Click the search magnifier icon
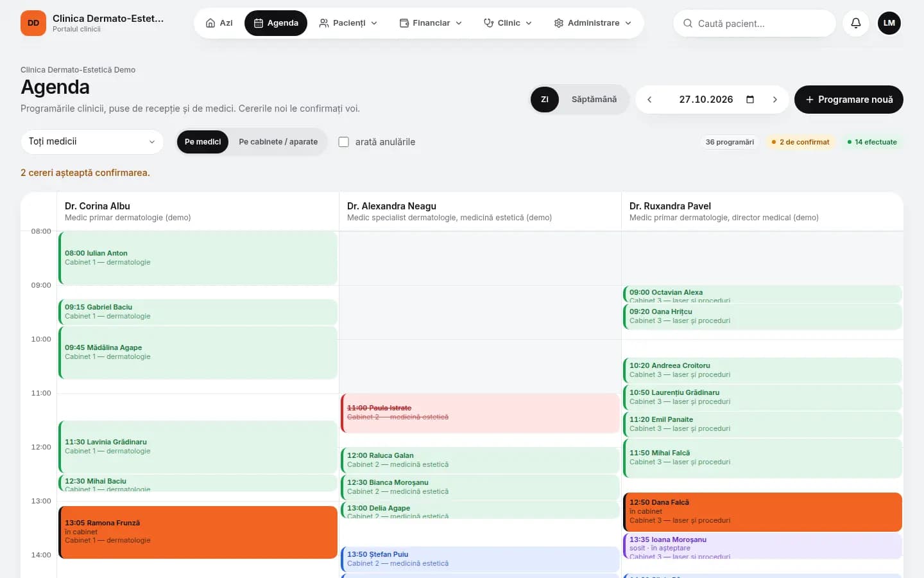Viewport: 924px width, 578px height. (687, 23)
